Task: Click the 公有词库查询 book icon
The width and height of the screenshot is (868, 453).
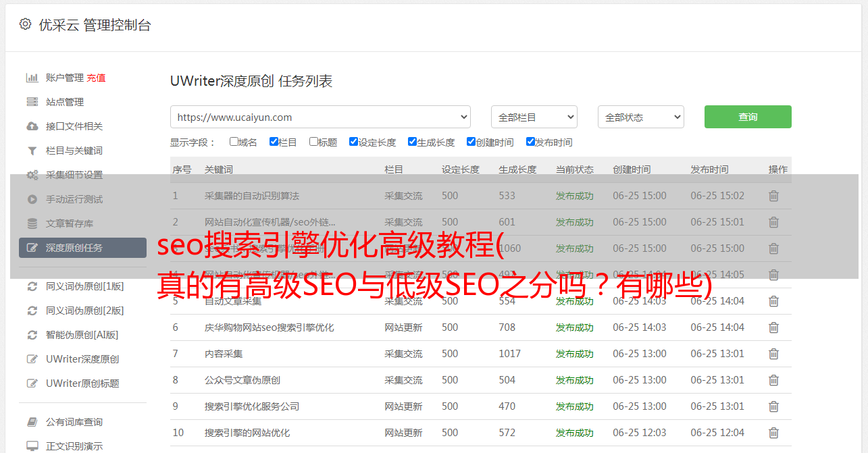Action: click(32, 422)
